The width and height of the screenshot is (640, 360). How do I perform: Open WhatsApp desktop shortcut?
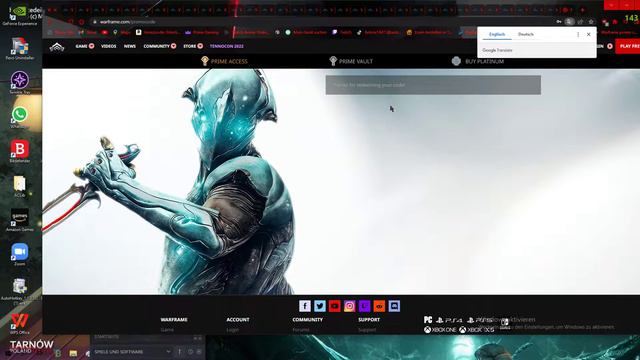(x=20, y=117)
